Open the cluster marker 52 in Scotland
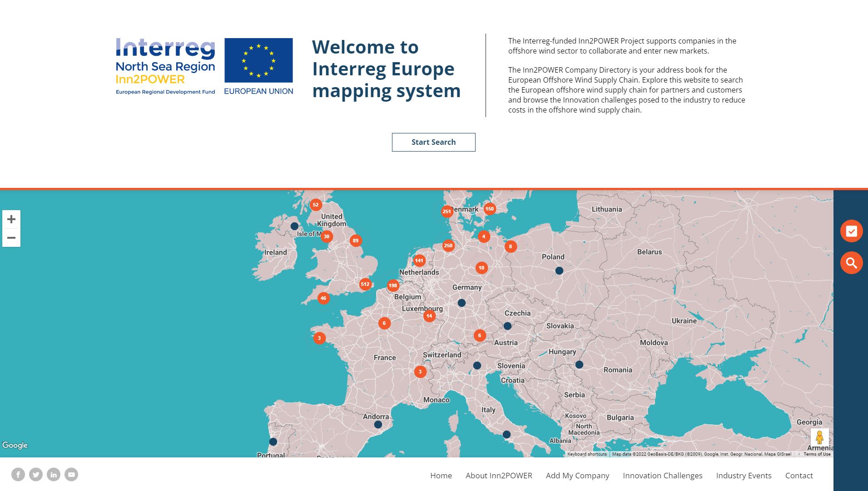This screenshot has width=868, height=491. (316, 205)
